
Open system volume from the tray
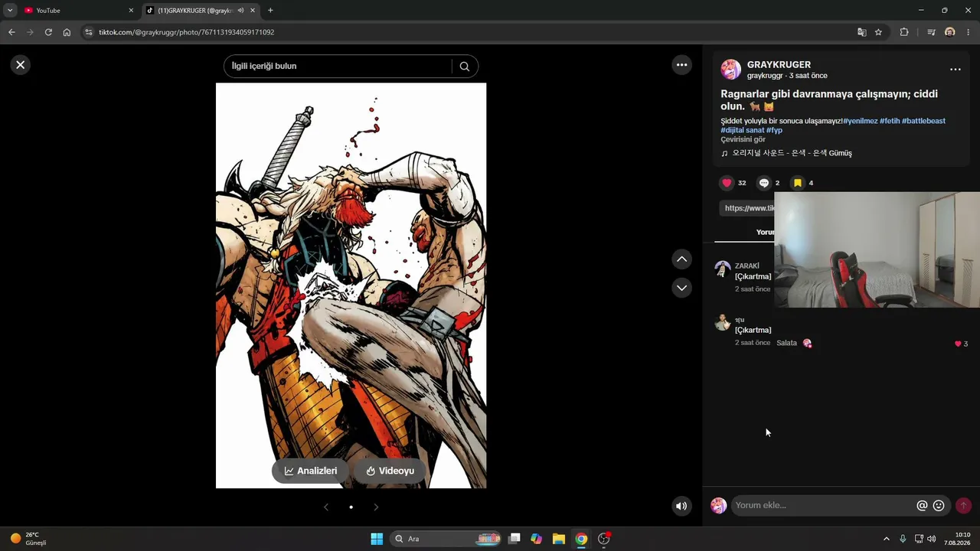[x=931, y=539]
